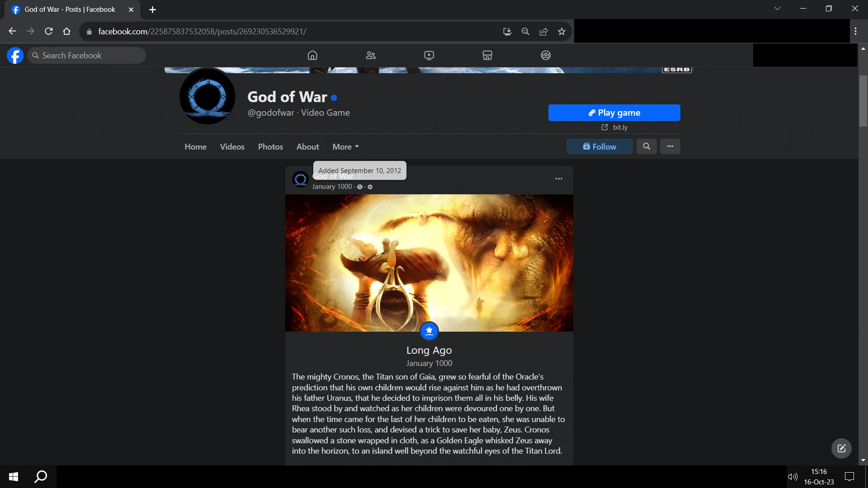Click the new message compose icon
The width and height of the screenshot is (868, 488).
[x=841, y=448]
